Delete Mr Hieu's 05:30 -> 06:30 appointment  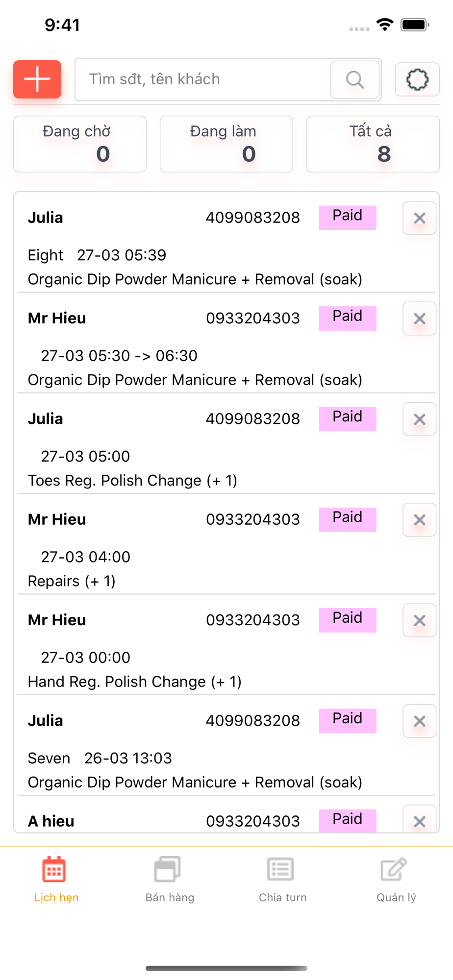419,318
